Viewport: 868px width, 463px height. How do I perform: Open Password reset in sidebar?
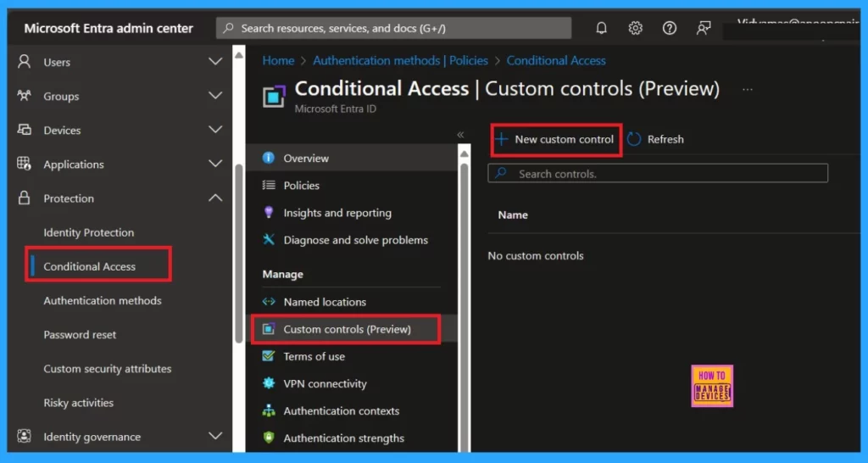80,334
